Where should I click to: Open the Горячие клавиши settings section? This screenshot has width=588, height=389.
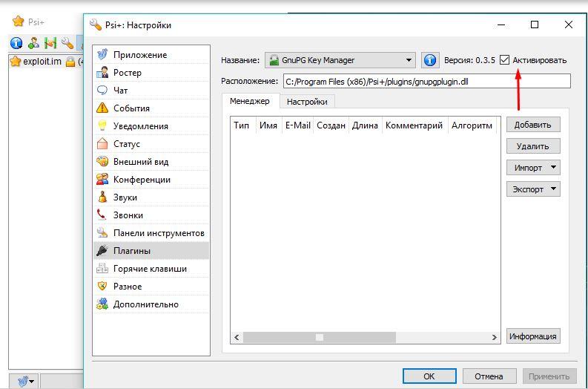(x=151, y=269)
